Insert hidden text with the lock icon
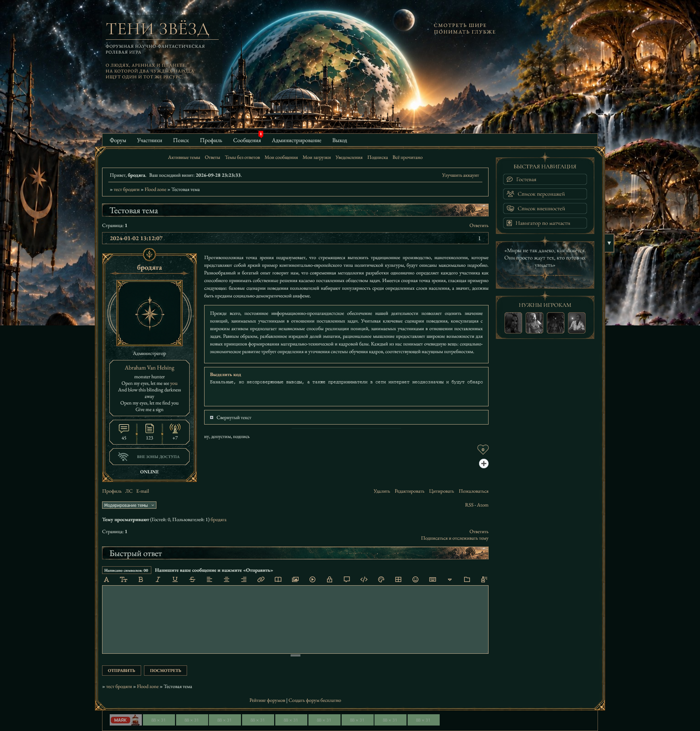700x731 pixels. pos(330,579)
